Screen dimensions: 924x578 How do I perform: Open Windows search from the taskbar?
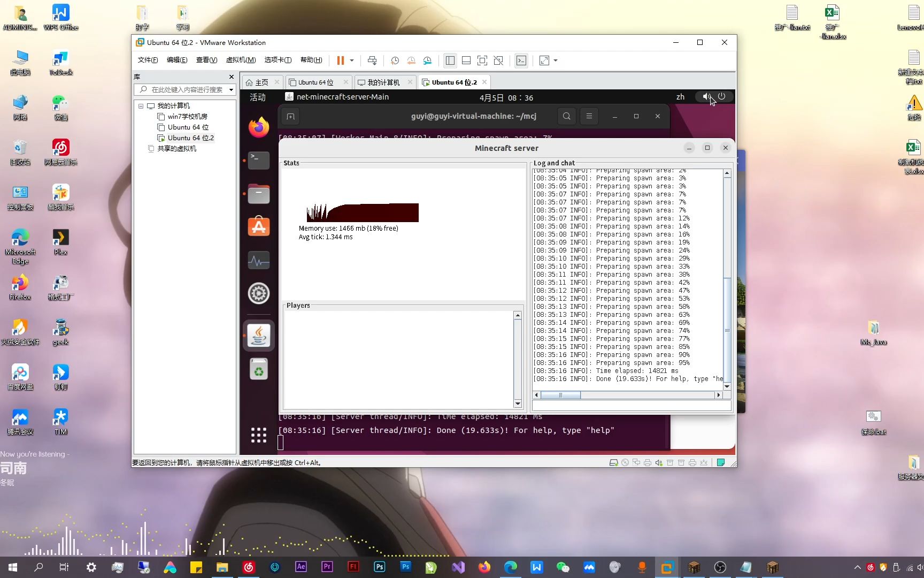pos(38,567)
